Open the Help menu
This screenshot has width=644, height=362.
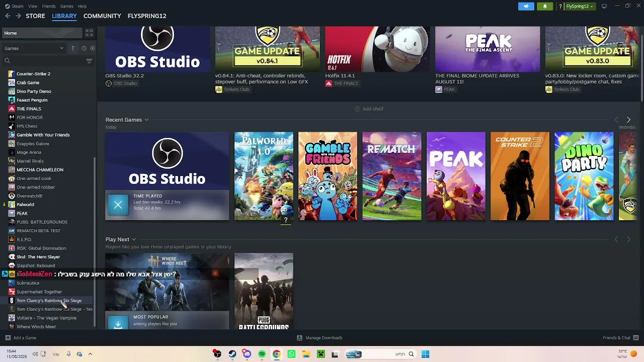[82, 7]
